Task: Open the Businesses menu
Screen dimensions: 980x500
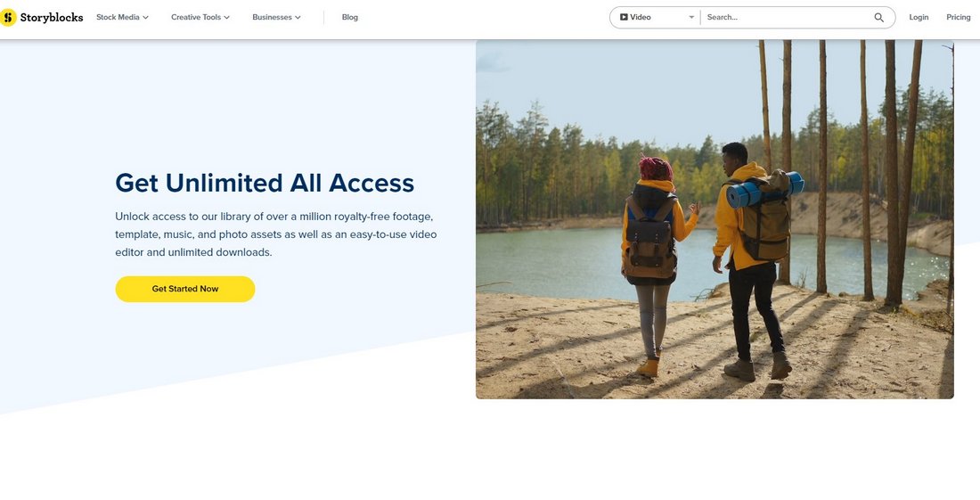Action: tap(277, 18)
